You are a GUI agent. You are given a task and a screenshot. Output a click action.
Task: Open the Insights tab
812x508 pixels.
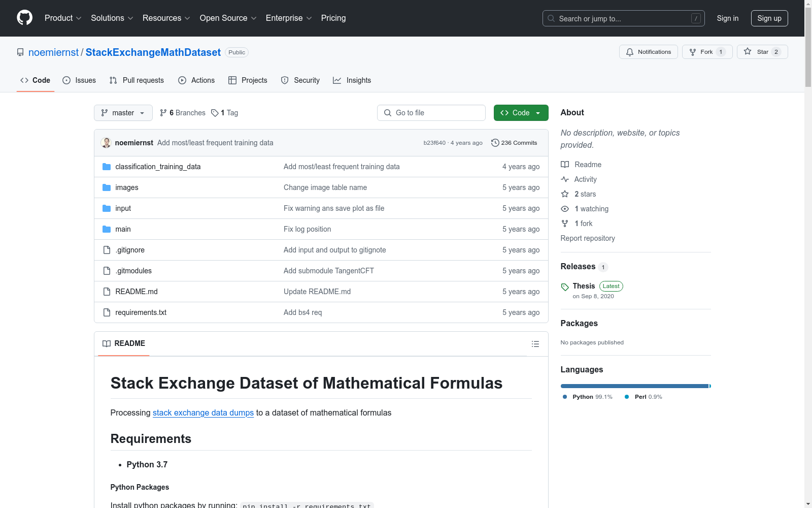(x=352, y=80)
